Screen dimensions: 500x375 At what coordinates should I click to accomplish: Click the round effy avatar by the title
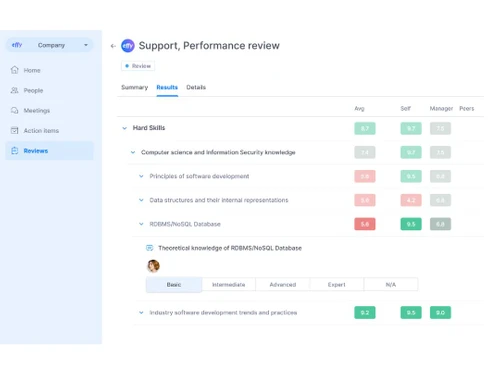[128, 46]
